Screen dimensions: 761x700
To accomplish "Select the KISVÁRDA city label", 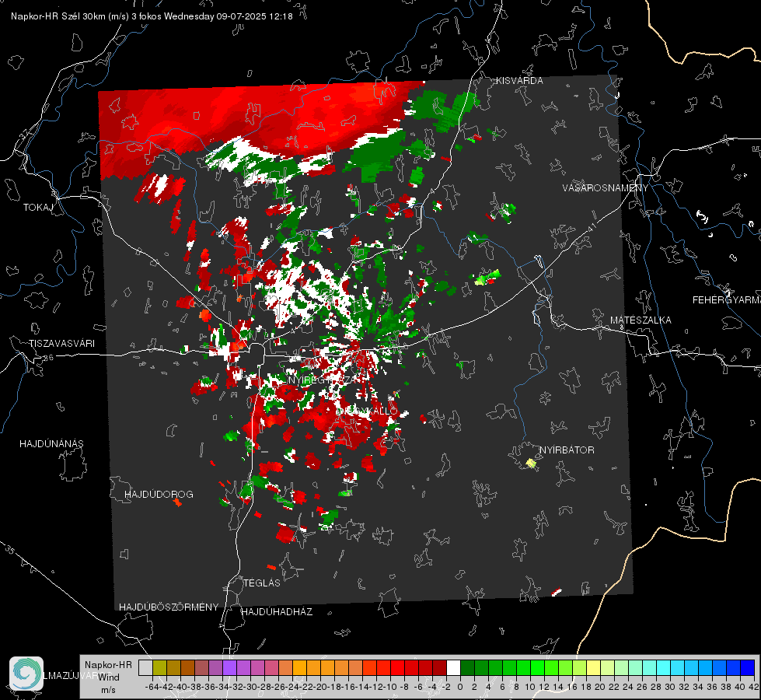I will [519, 81].
